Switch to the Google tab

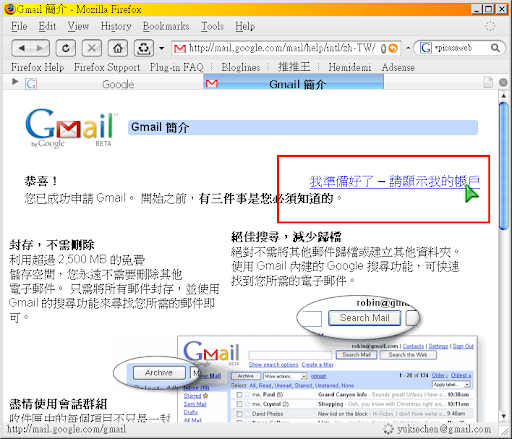point(113,83)
